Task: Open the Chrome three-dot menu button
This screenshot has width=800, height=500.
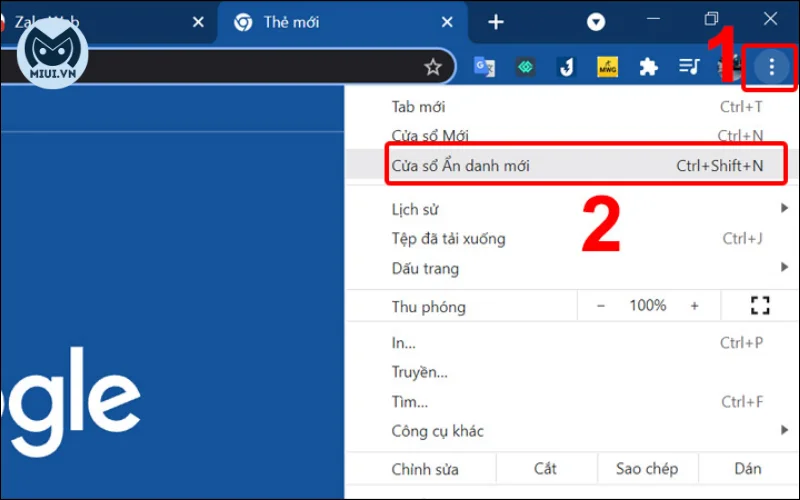Action: click(771, 67)
